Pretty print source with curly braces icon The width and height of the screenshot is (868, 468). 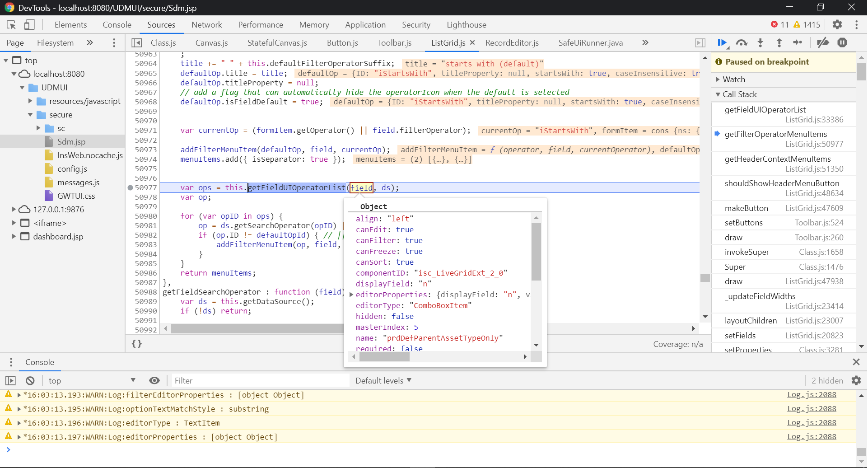pos(136,344)
